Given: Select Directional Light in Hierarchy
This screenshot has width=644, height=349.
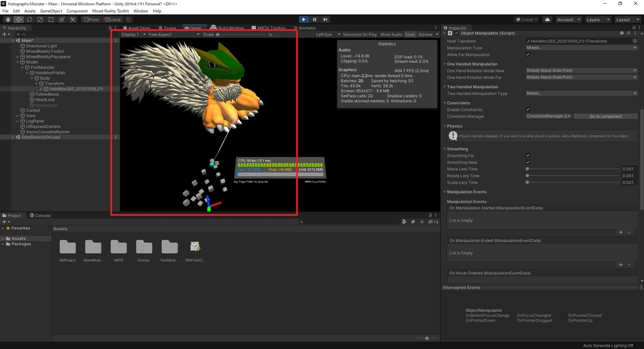Looking at the screenshot, I should tap(41, 46).
